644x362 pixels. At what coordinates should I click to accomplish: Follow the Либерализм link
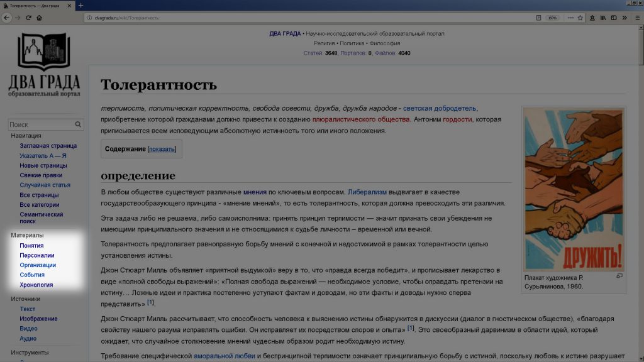367,192
